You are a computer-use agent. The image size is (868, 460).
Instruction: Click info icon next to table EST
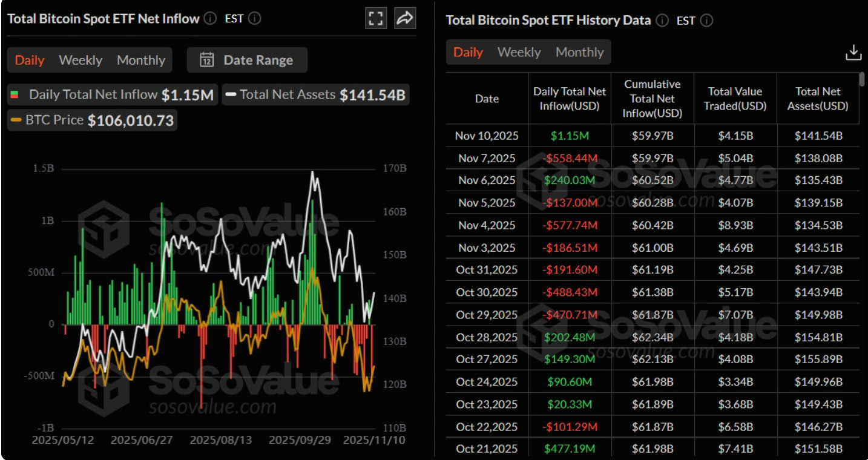[x=706, y=21]
